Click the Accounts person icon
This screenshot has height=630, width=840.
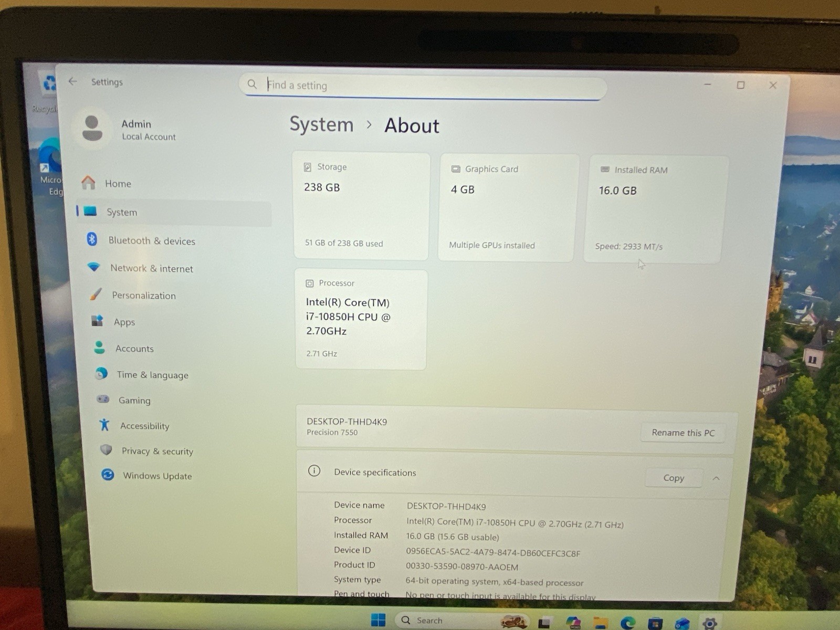pos(99,347)
